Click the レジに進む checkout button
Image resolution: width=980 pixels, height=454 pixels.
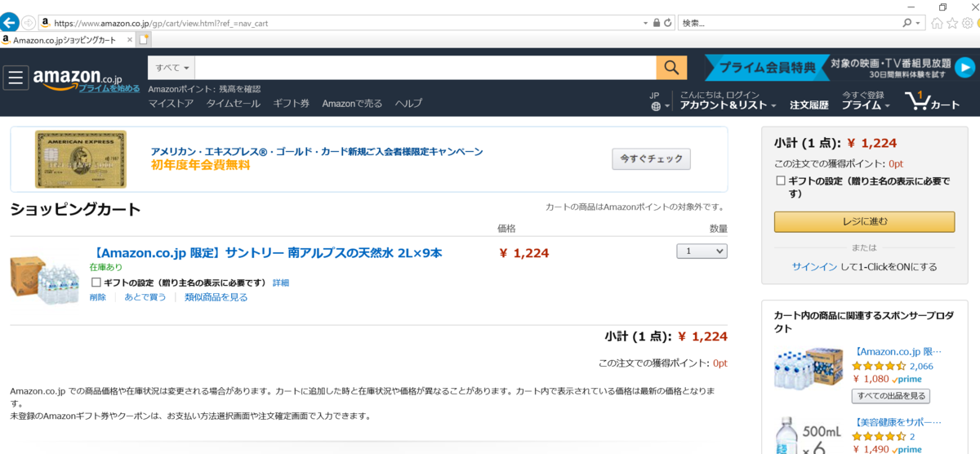[864, 221]
